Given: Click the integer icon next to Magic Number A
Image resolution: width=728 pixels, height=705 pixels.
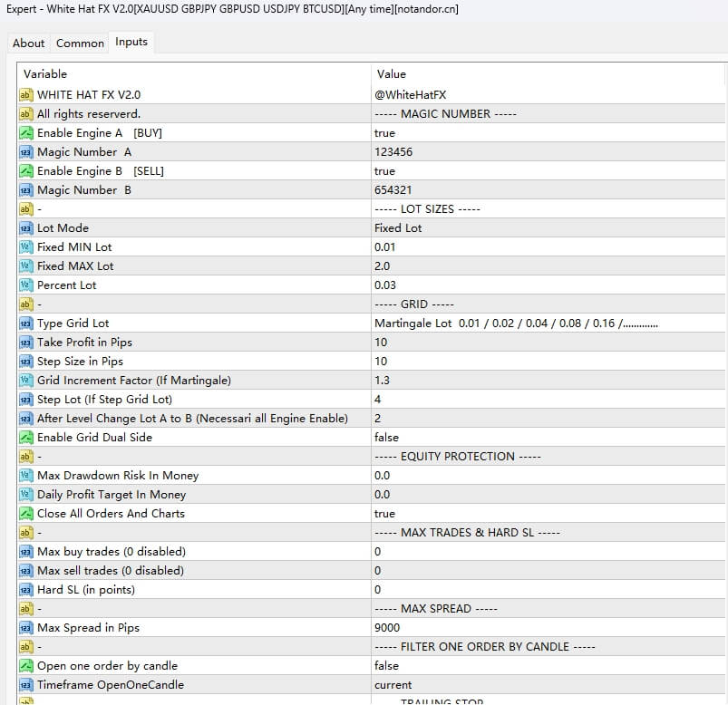Looking at the screenshot, I should 25,152.
